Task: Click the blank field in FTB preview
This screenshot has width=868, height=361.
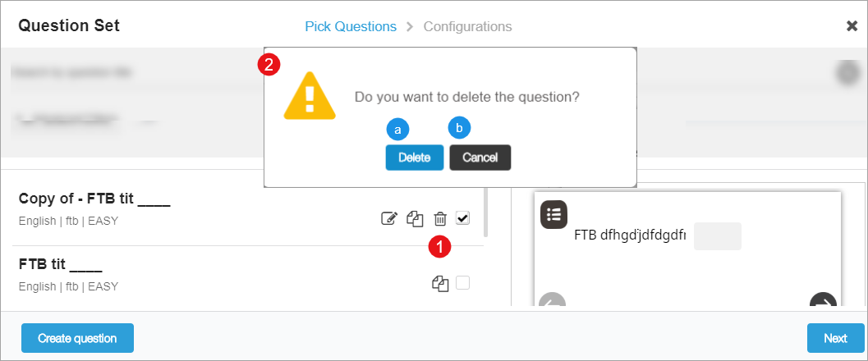Action: coord(718,236)
